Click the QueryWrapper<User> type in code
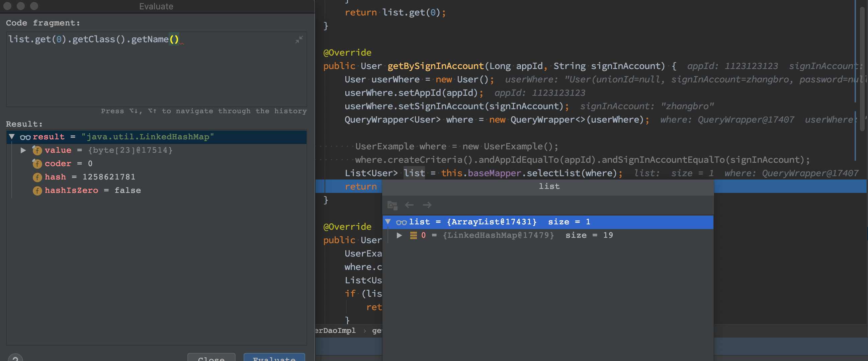This screenshot has width=868, height=361. point(392,120)
